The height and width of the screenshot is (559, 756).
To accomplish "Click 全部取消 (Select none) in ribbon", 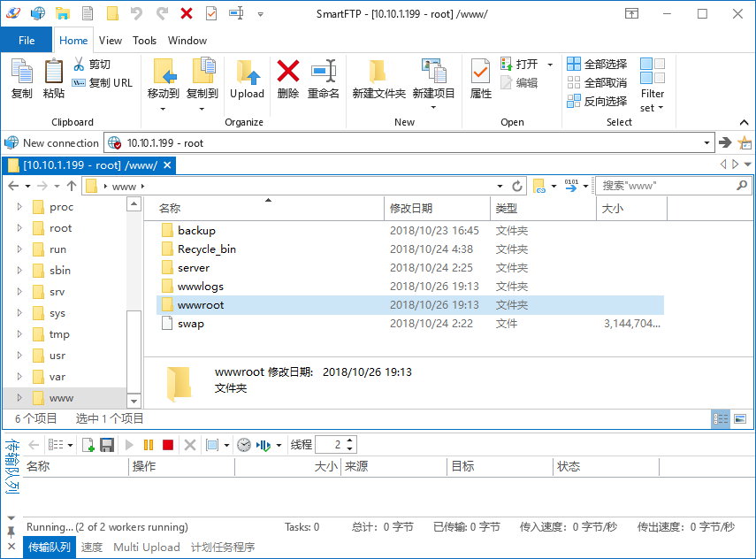I will pyautogui.click(x=598, y=82).
